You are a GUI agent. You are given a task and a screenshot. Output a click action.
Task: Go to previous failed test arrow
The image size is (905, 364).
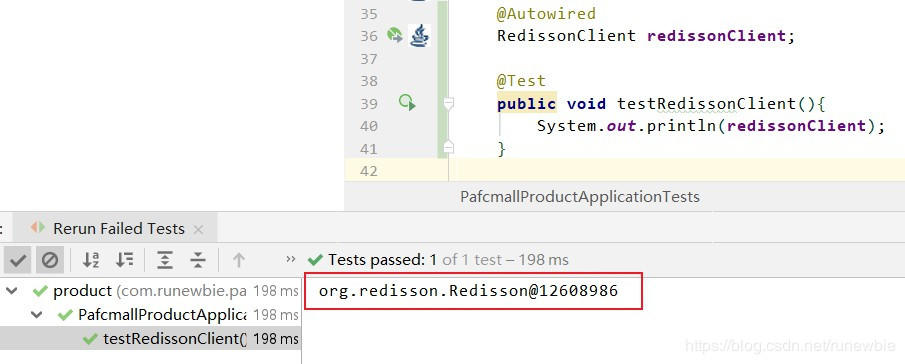238,260
